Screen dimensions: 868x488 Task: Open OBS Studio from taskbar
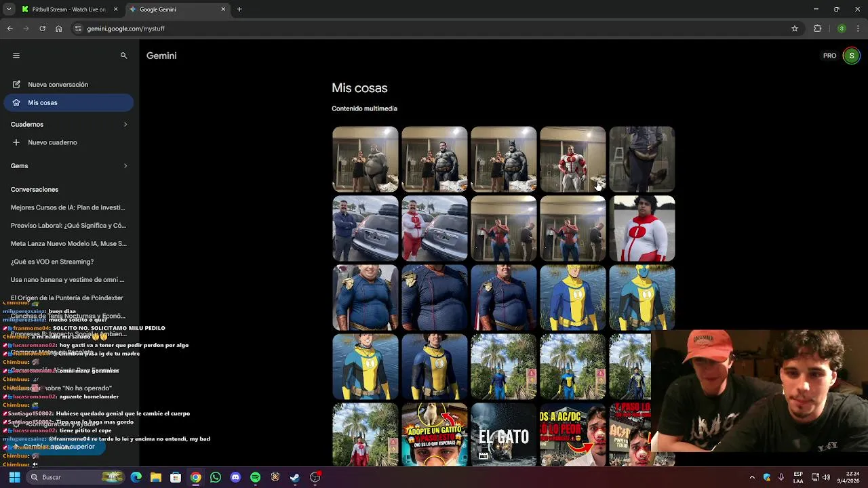315,477
